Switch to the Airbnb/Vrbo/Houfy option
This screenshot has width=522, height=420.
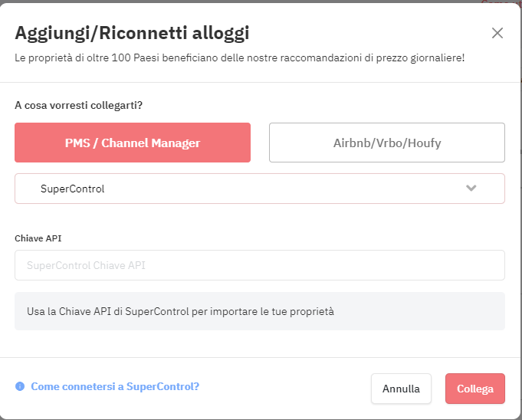(x=386, y=143)
